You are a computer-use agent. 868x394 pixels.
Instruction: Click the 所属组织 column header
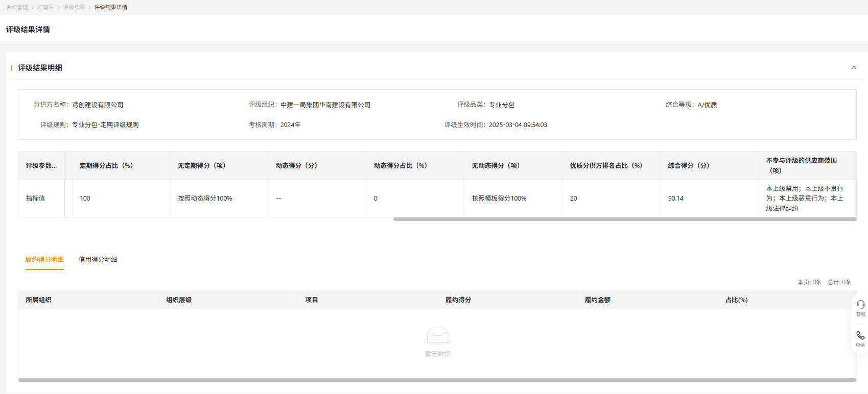[39, 300]
